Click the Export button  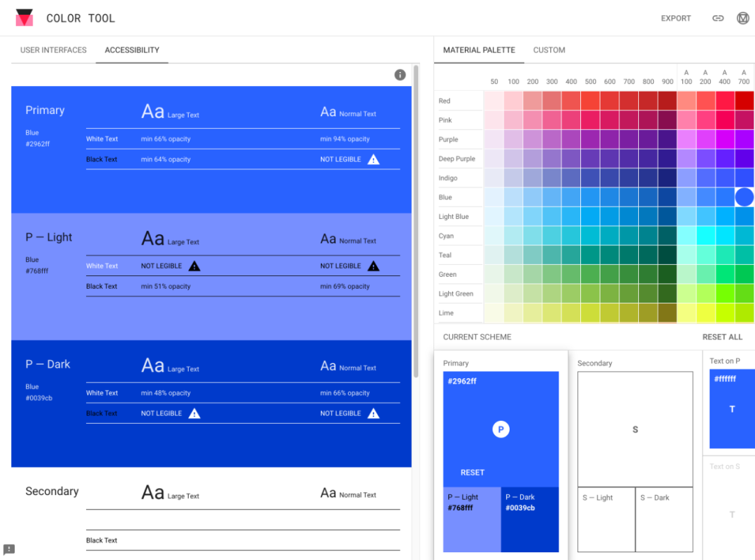[675, 18]
